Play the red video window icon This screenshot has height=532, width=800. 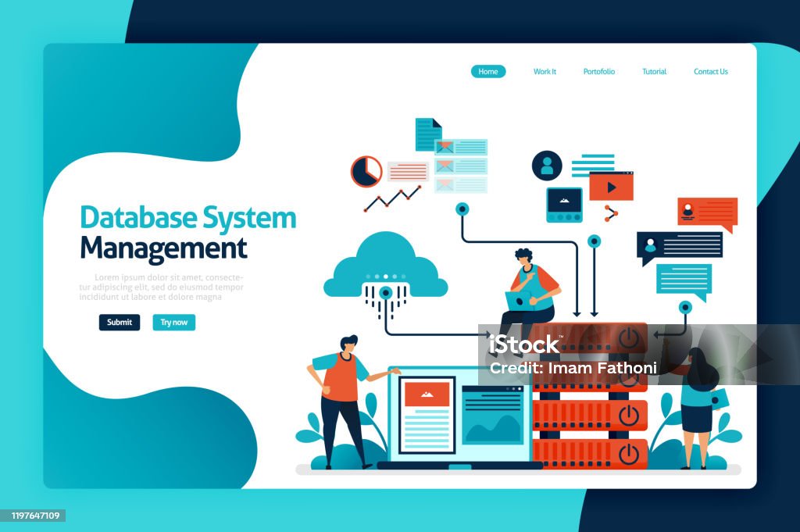click(611, 187)
